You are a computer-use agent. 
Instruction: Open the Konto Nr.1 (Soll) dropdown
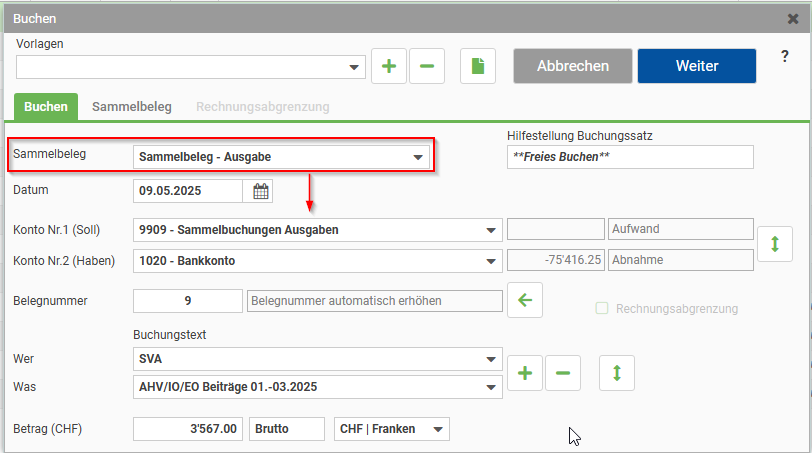[491, 230]
